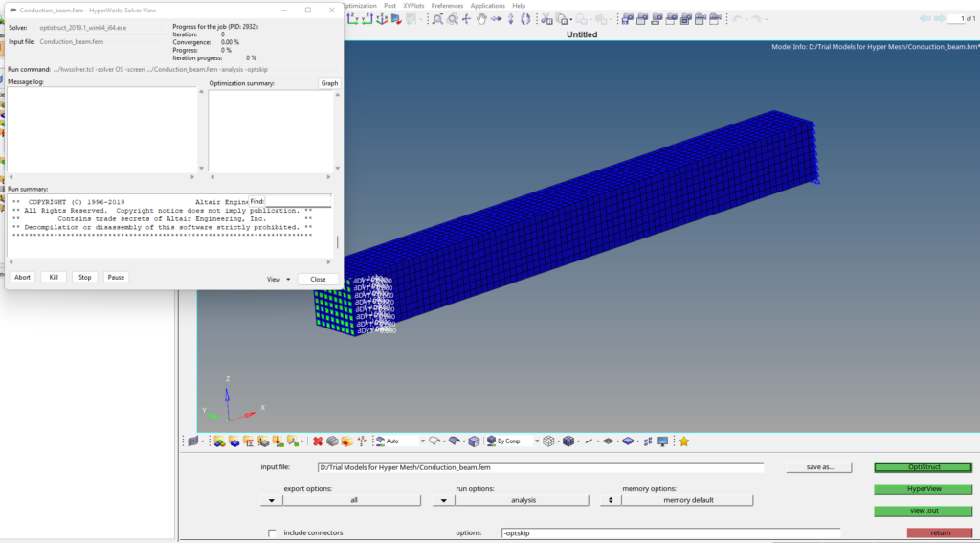This screenshot has width=980, height=543.
Task: Click the shaded cube geometry style icon
Action: click(x=474, y=441)
